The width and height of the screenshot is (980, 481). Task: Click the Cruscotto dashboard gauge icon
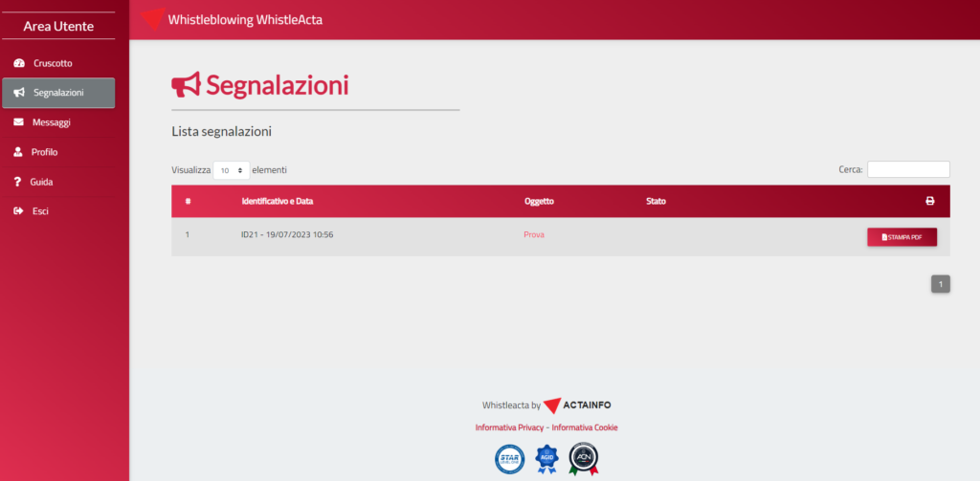pos(19,63)
